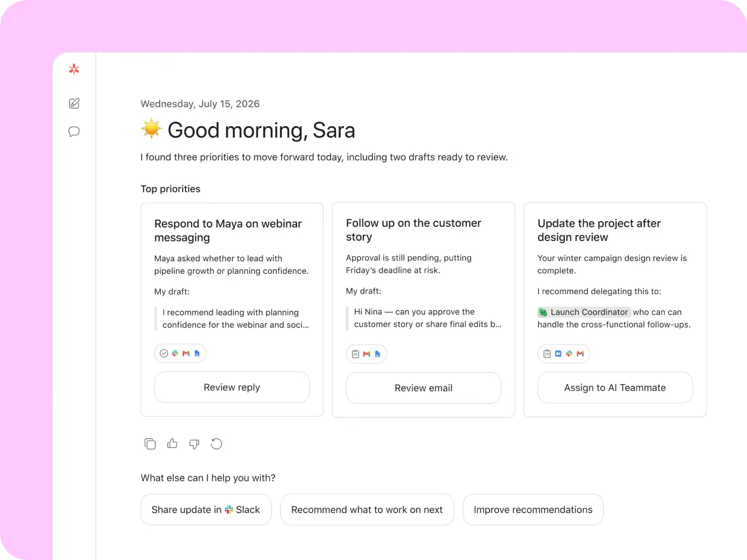Click 'Maya asked whether to lead with' text
This screenshot has width=747, height=560.
point(231,265)
